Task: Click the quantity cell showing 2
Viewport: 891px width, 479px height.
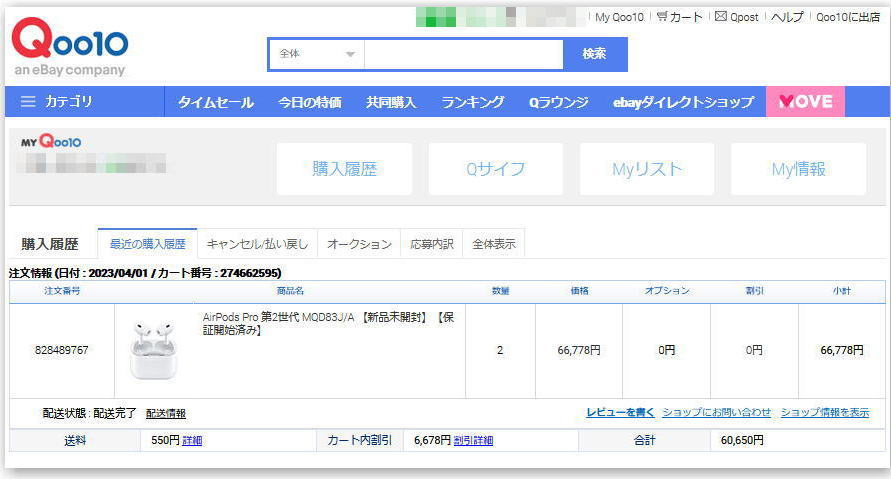Action: pos(500,350)
